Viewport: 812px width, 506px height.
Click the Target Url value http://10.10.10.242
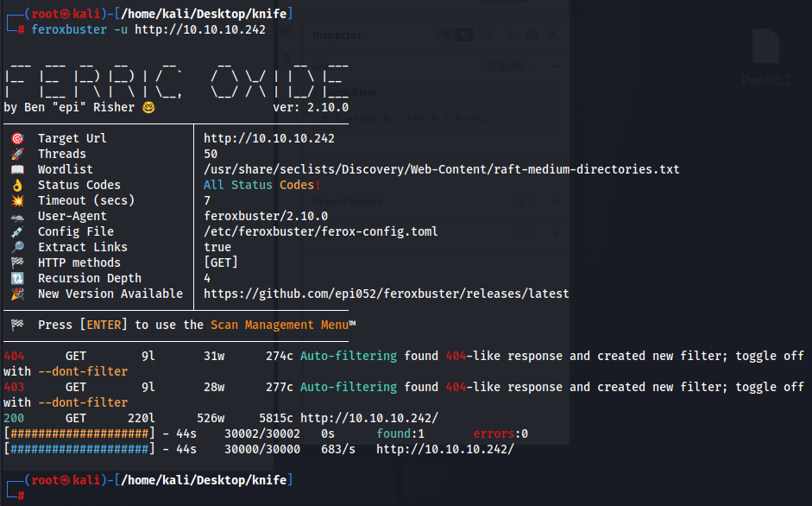[269, 138]
